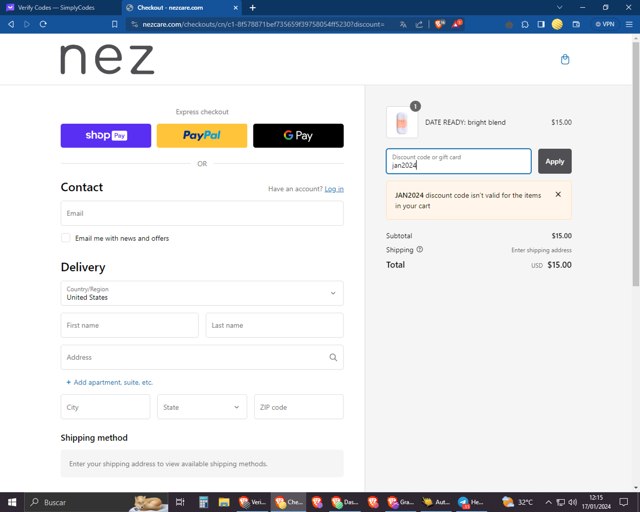Open the State dropdown

pos(202,407)
